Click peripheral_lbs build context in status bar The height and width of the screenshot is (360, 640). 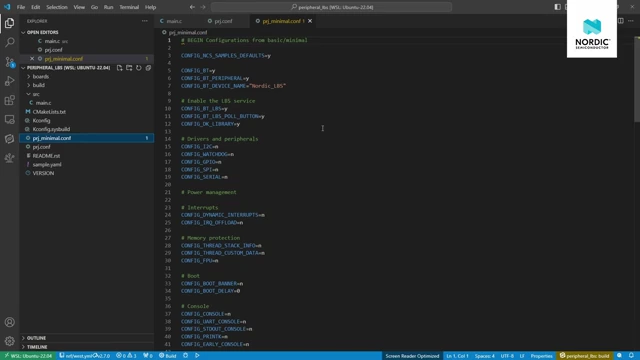click(x=585, y=356)
